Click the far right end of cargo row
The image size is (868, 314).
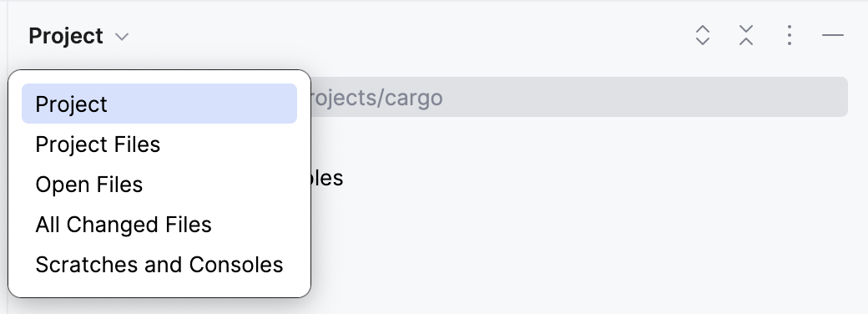click(830, 97)
